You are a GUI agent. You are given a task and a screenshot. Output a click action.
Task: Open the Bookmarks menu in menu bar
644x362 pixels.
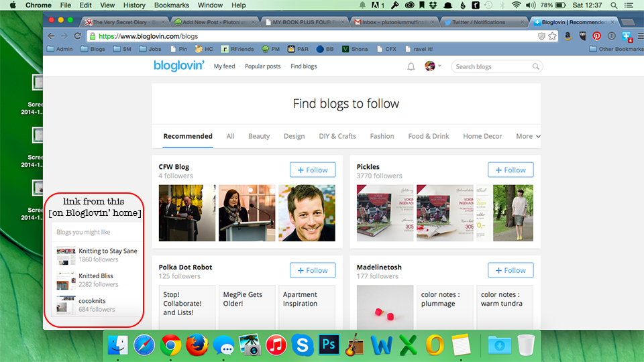171,5
